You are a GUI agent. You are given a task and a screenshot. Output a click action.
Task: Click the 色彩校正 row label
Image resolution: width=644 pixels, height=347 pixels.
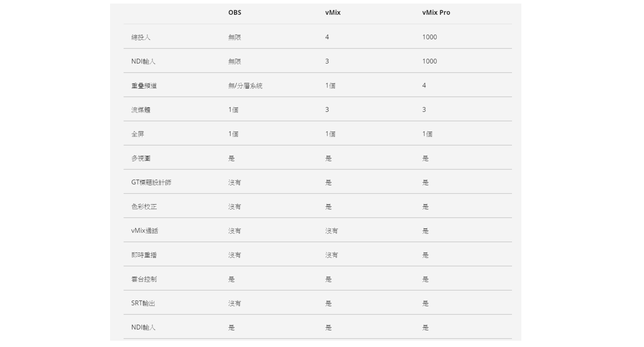click(144, 206)
